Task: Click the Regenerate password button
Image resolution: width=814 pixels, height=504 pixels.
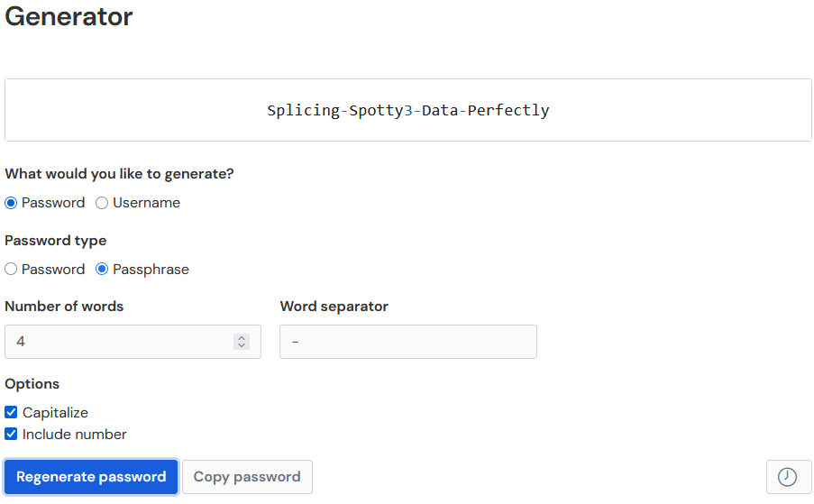Action: coord(91,477)
